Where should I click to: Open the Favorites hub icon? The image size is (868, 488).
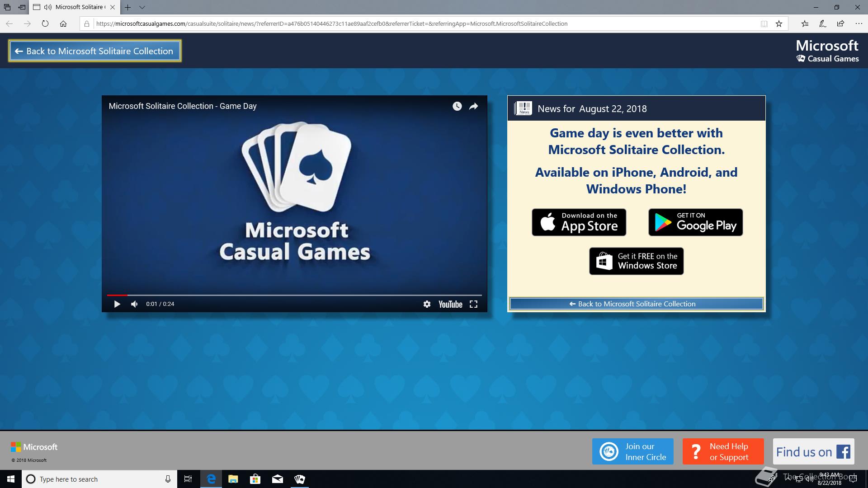click(805, 23)
